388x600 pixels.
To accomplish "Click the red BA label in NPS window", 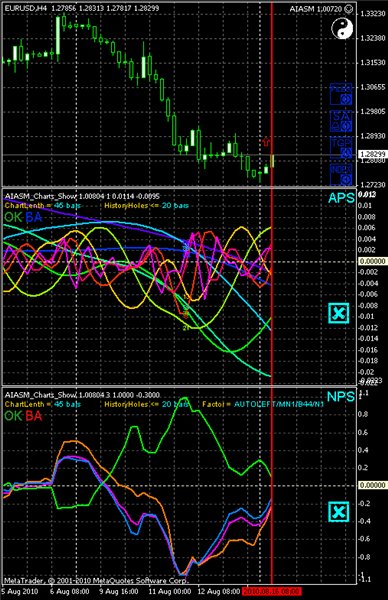I will [x=34, y=416].
